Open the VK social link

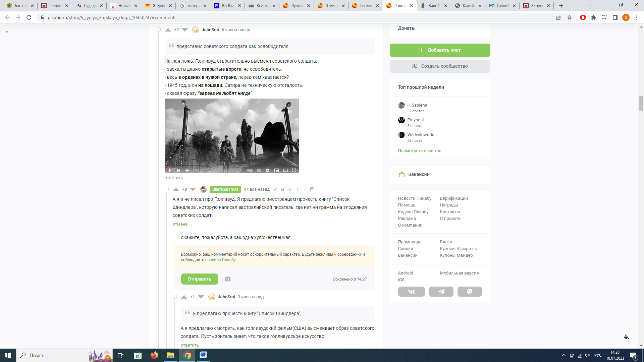click(411, 292)
